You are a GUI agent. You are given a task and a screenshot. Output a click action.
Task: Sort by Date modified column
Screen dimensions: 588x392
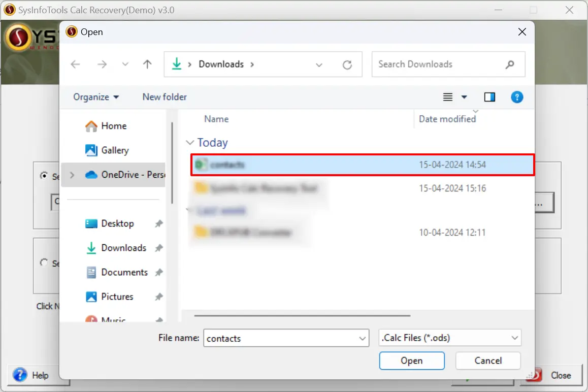(447, 119)
